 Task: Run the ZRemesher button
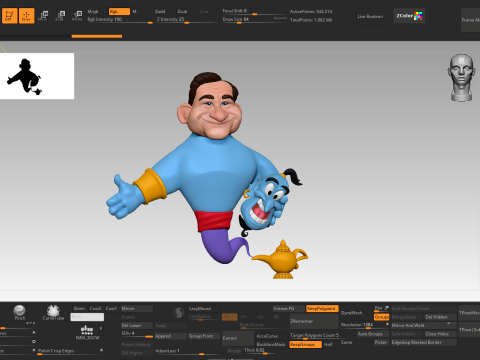(x=314, y=321)
